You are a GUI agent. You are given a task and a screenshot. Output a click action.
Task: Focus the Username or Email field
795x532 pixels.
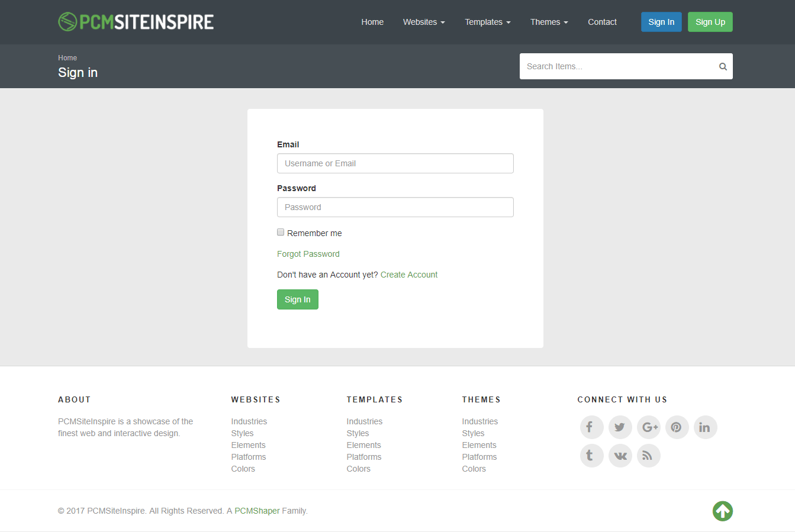[395, 163]
